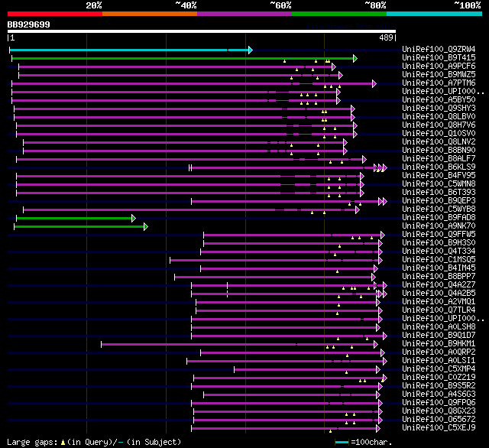
Task: Select the UniRef100_Q8LBV0 label
Action: 439,117
